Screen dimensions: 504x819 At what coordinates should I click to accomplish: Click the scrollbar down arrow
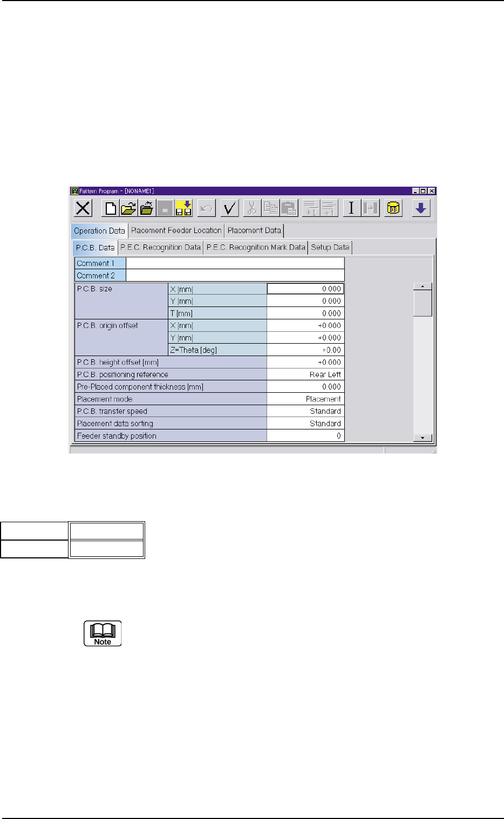pos(423,438)
